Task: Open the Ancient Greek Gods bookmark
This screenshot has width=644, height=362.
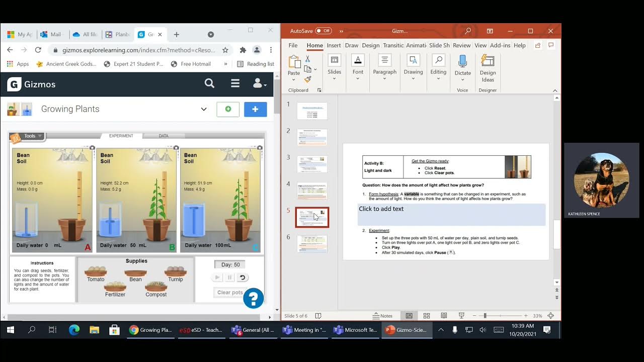Action: [66, 64]
